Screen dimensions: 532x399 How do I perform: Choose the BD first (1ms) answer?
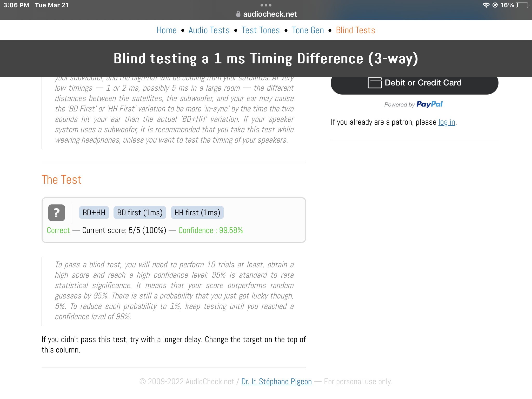coord(140,213)
